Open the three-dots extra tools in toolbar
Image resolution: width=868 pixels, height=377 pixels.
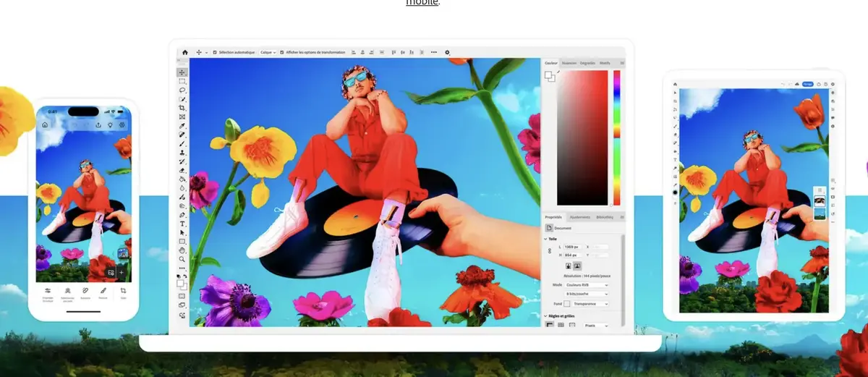tap(182, 268)
